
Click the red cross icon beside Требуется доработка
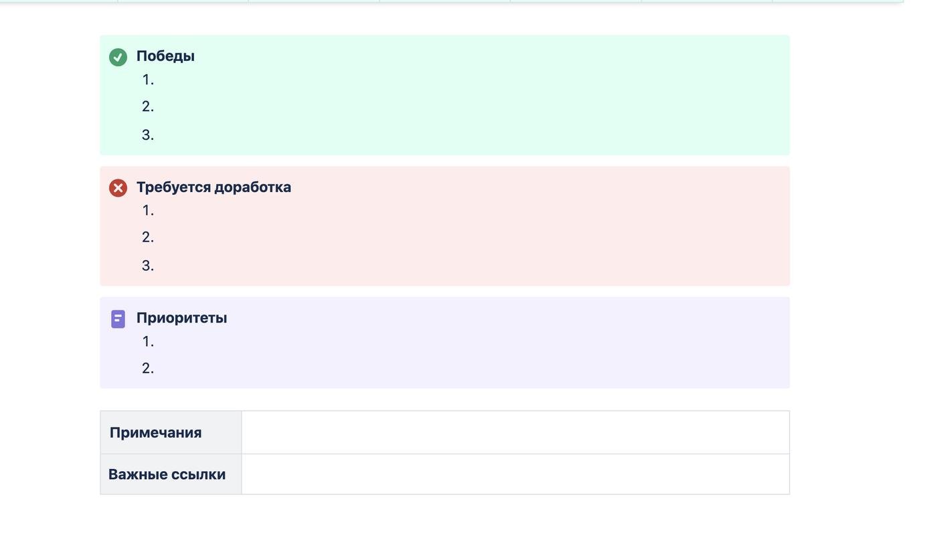[x=118, y=188]
